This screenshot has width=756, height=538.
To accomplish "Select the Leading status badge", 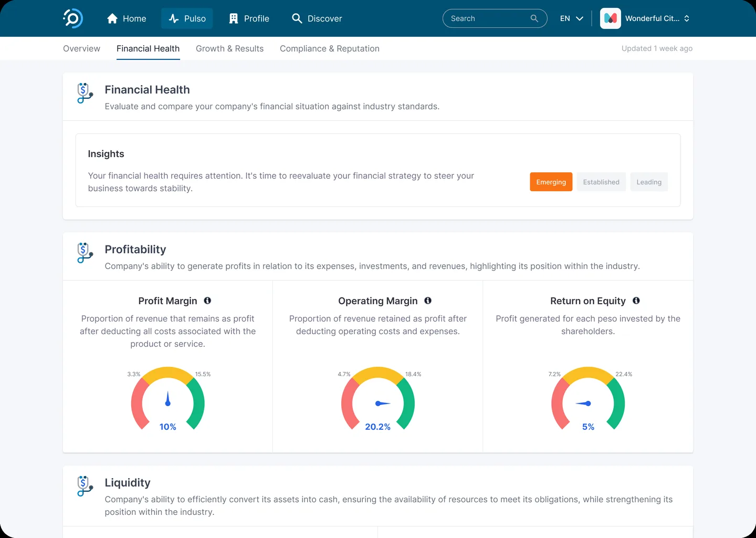I will click(x=649, y=182).
